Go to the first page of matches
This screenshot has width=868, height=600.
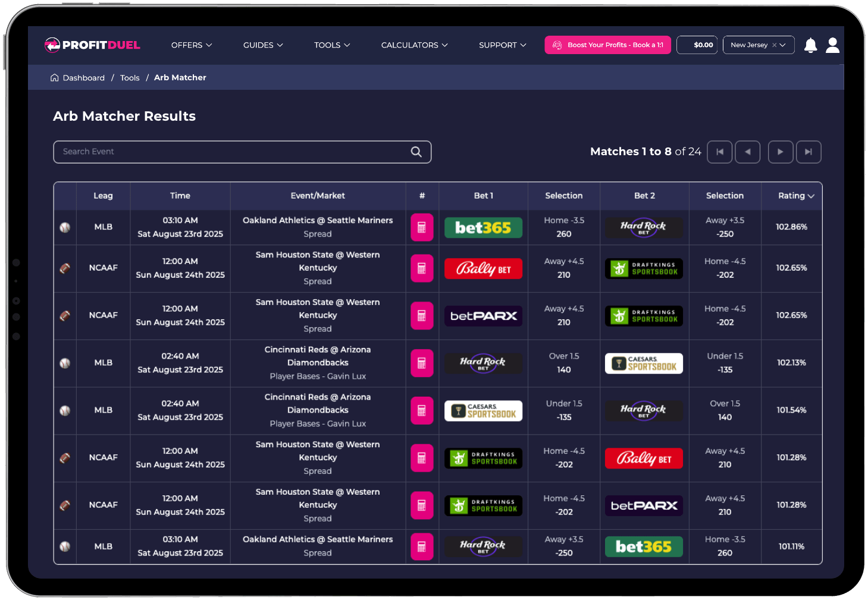click(x=720, y=152)
